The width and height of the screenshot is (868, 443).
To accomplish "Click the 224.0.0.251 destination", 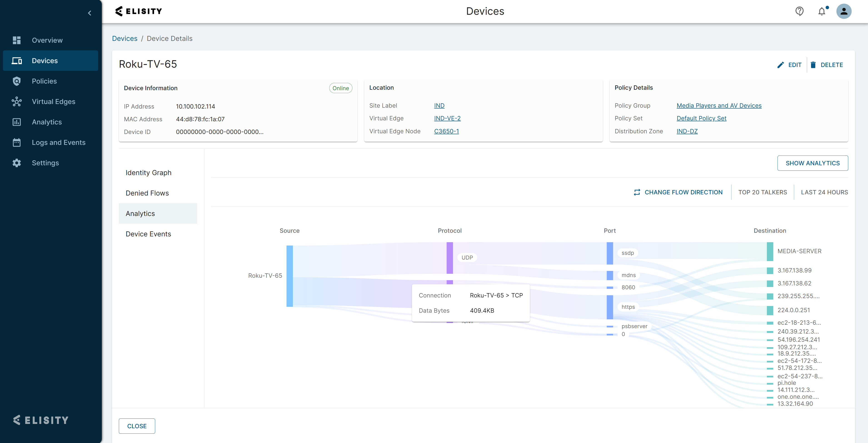I will (x=793, y=310).
